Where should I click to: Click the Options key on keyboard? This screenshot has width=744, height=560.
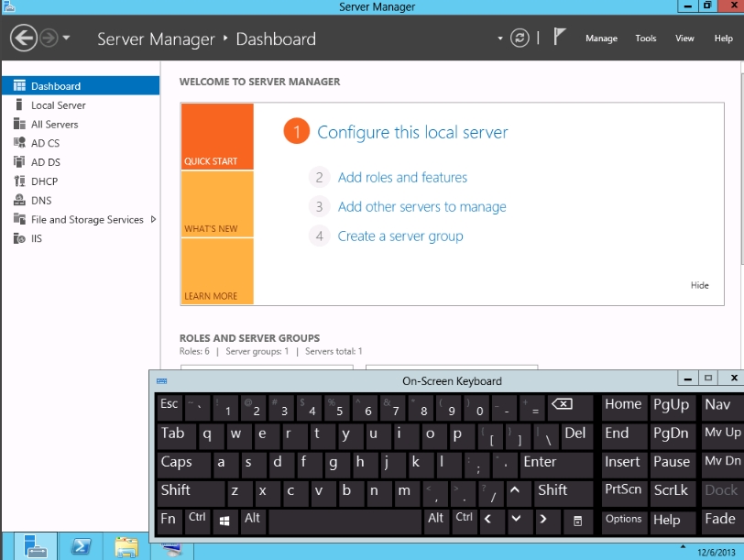pos(624,521)
